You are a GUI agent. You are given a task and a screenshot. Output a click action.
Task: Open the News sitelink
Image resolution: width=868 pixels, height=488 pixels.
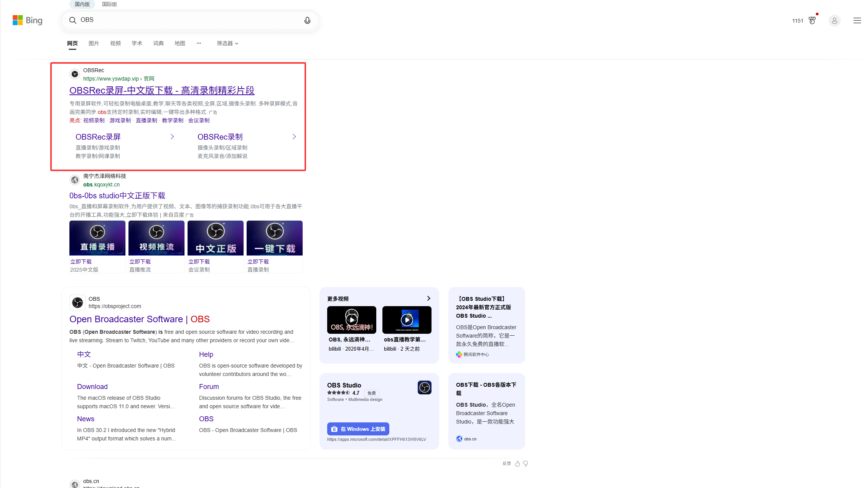click(86, 419)
